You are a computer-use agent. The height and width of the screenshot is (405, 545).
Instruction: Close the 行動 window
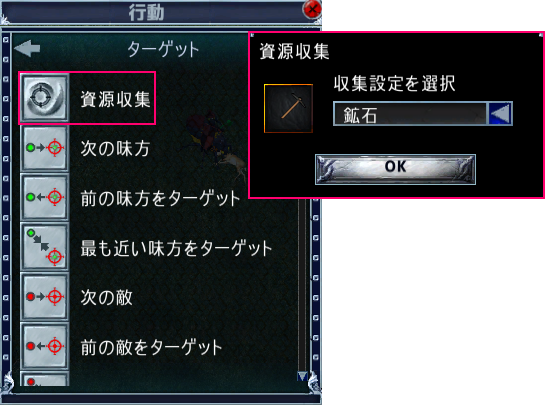pyautogui.click(x=312, y=9)
